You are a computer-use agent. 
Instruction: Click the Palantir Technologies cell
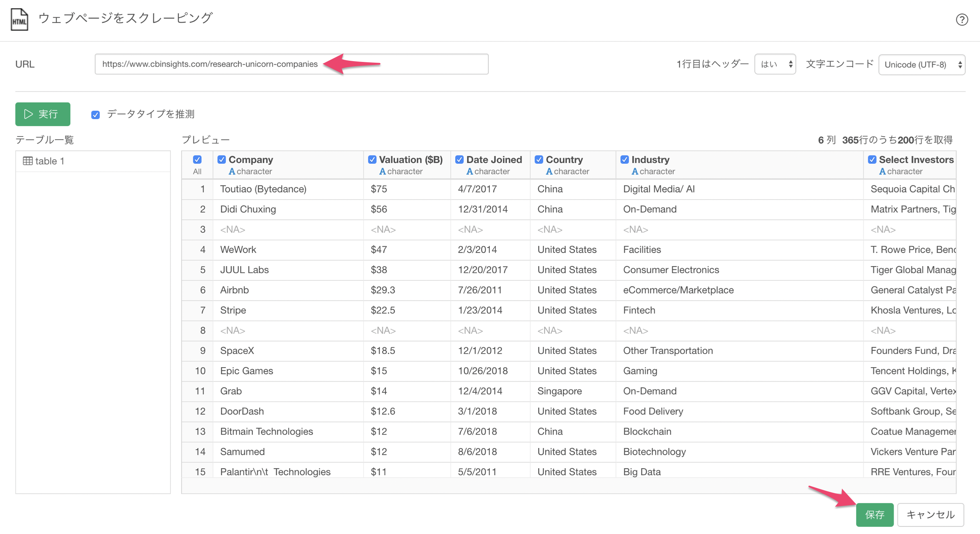pyautogui.click(x=288, y=471)
